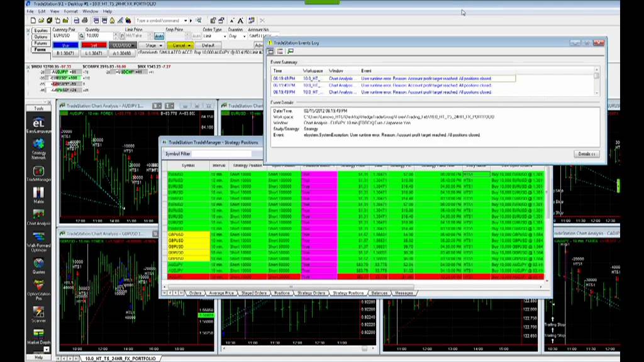
Task: Switch to Equities order bar tab
Action: 41,30
